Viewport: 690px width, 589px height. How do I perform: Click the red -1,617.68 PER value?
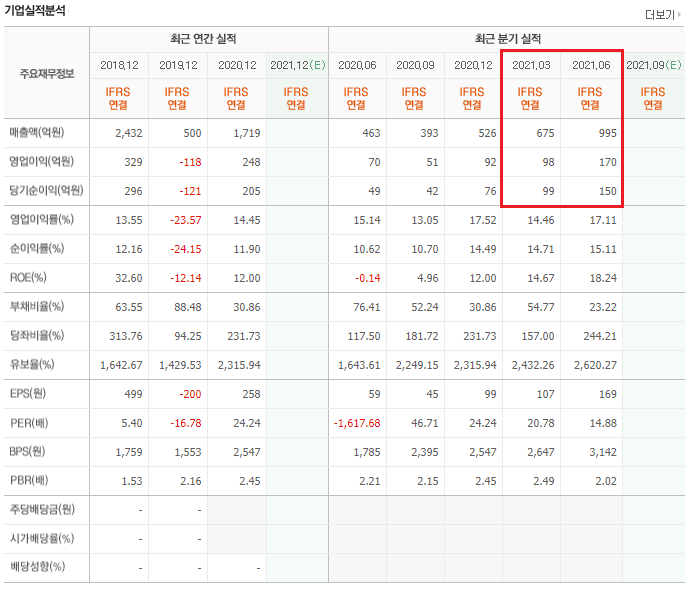click(357, 423)
